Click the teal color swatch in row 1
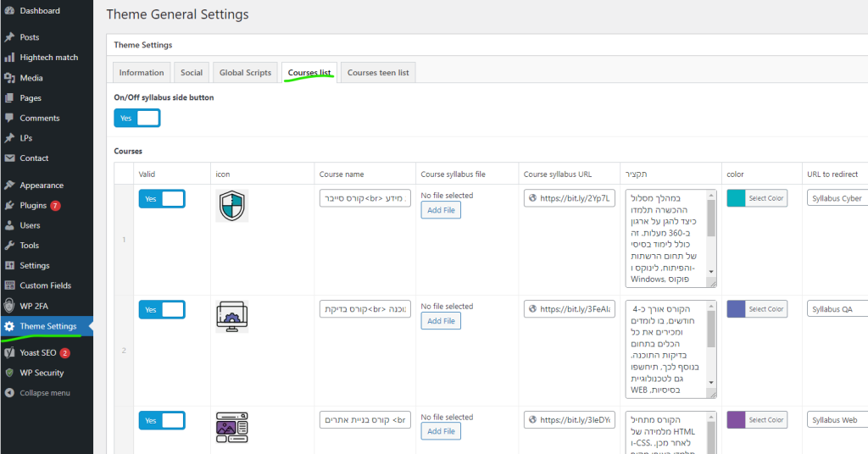Viewport: 868px width, 454px height. tap(735, 198)
